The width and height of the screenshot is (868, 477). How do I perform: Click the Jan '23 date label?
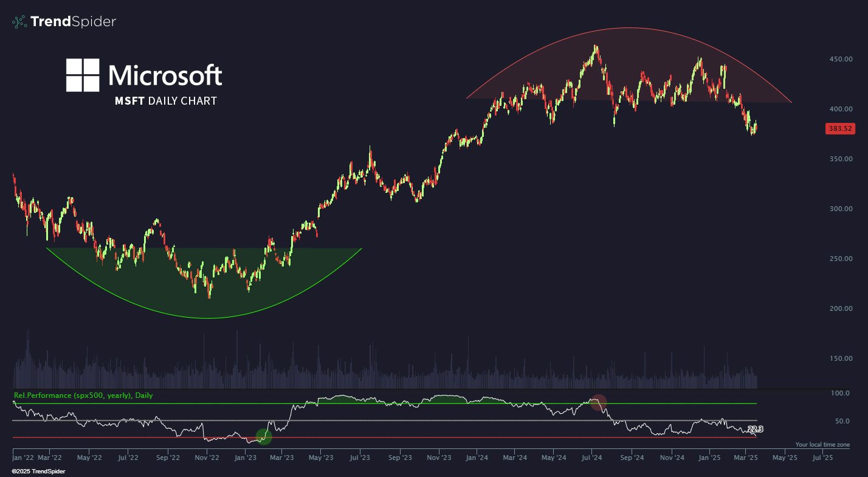(244, 457)
